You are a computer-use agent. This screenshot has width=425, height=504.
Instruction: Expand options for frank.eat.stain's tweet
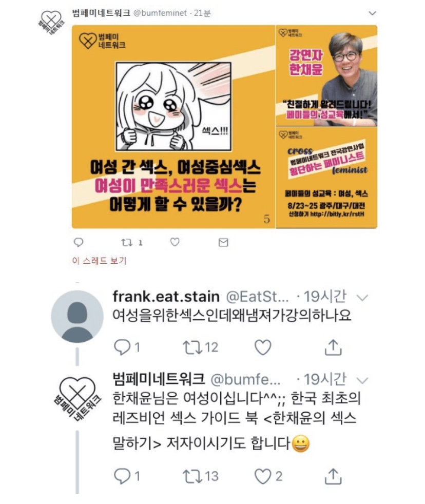(x=362, y=298)
